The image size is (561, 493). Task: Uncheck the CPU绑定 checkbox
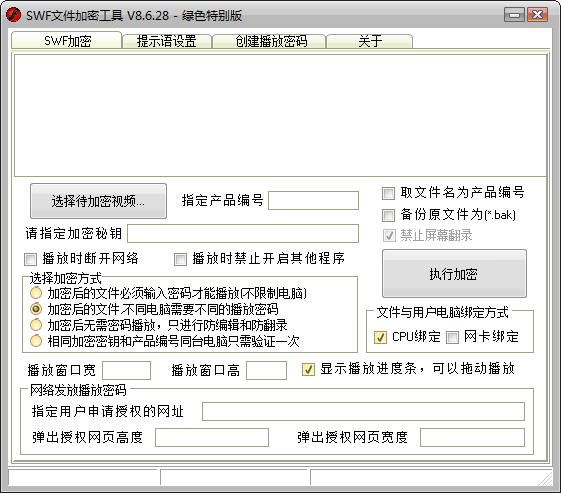(380, 337)
